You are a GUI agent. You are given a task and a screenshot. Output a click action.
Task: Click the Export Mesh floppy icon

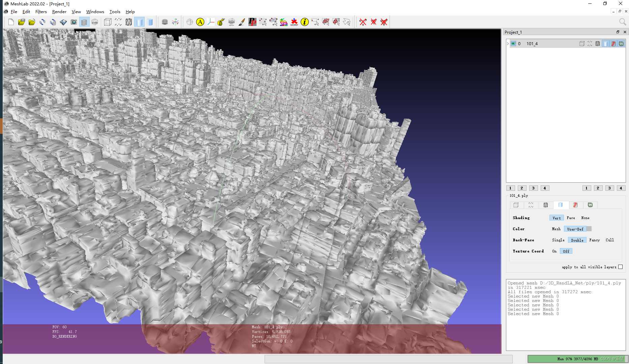coord(63,22)
